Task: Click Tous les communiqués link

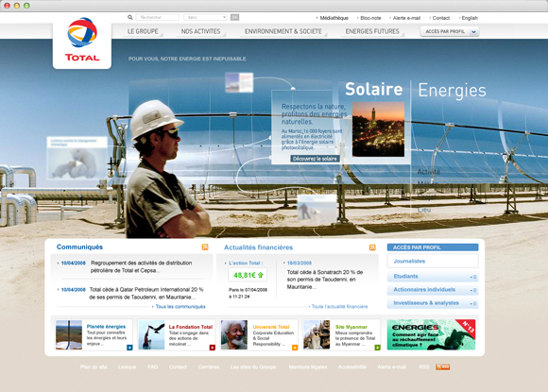Action: click(180, 306)
